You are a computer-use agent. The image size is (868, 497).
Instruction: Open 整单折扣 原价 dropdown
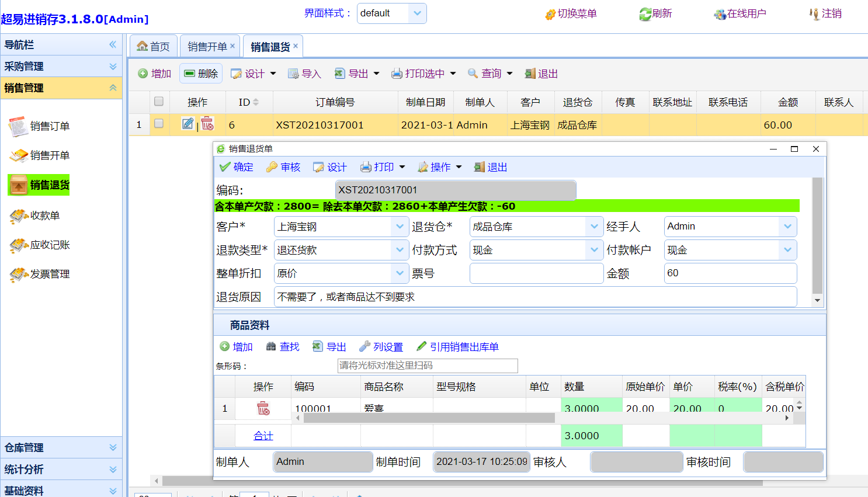[400, 273]
